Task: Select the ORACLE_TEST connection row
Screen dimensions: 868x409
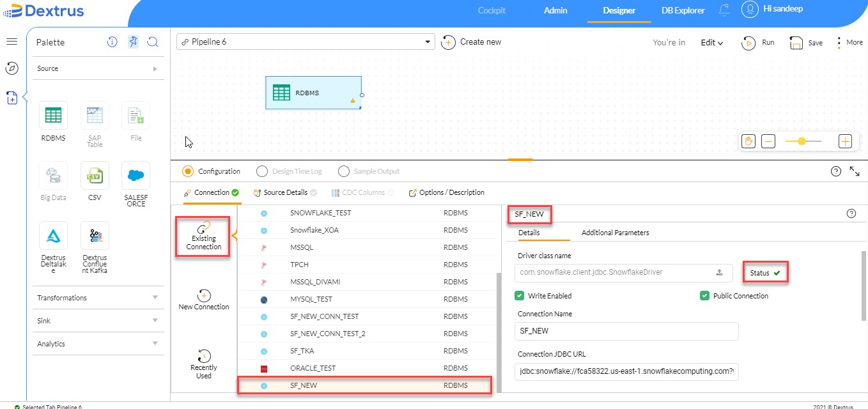Action: [366, 368]
